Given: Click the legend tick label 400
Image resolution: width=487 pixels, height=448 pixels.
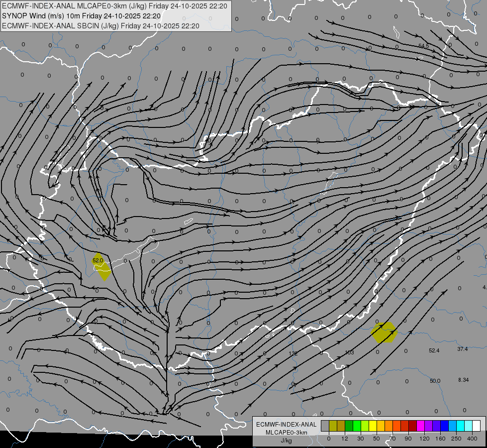Looking at the screenshot, I should click(472, 439).
